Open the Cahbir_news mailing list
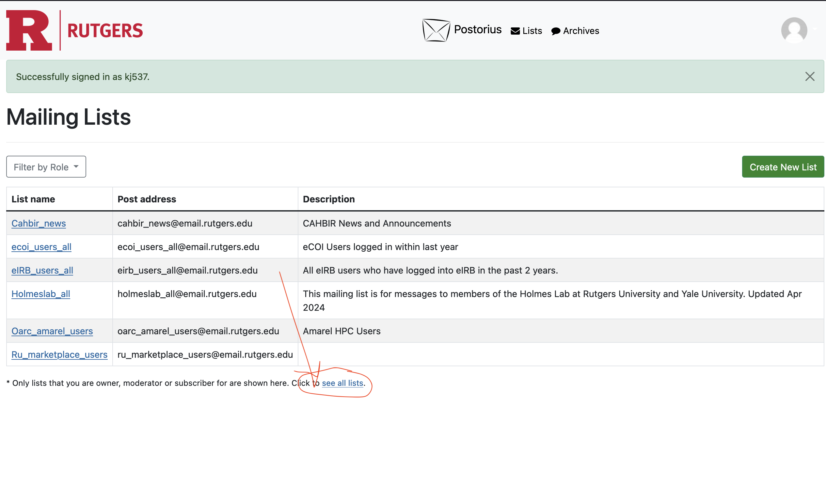Image resolution: width=826 pixels, height=504 pixels. click(x=39, y=223)
